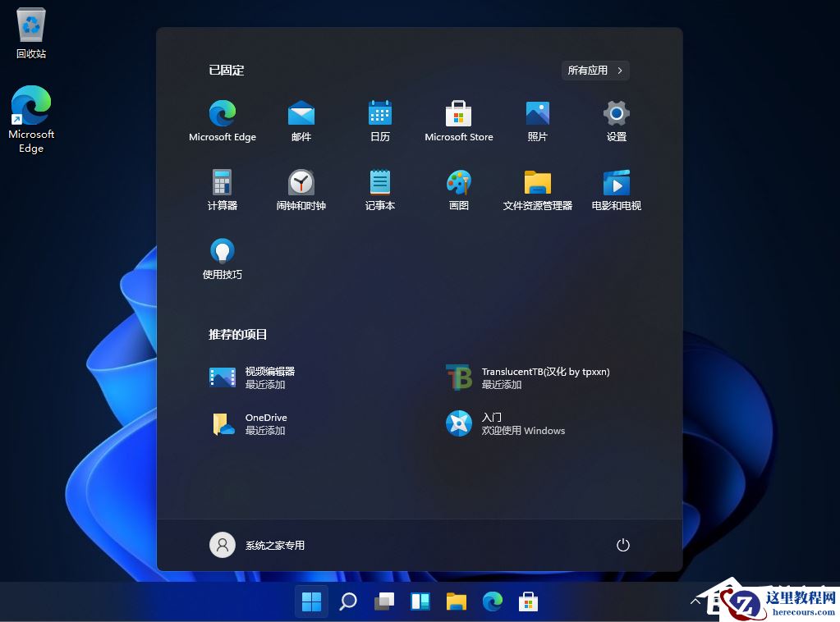840x622 pixels.
Task: Open 记事本 from pinned apps
Action: pyautogui.click(x=379, y=188)
